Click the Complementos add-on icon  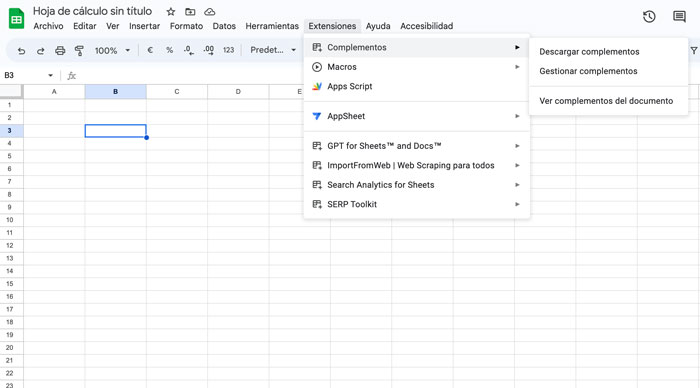[x=317, y=47]
